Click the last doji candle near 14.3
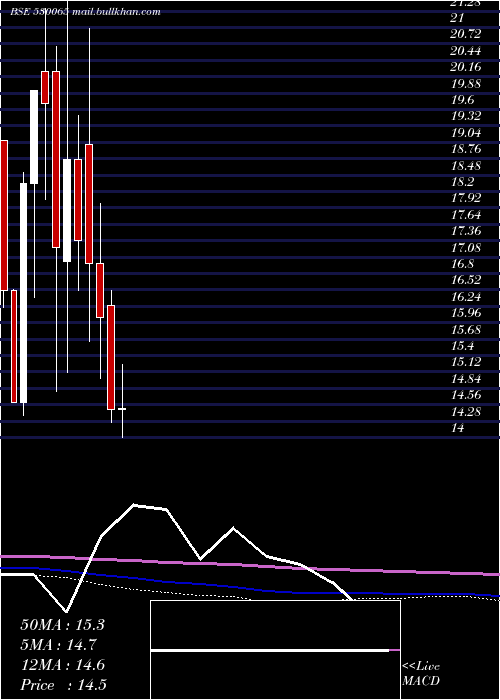This screenshot has width=500, height=700. [122, 408]
